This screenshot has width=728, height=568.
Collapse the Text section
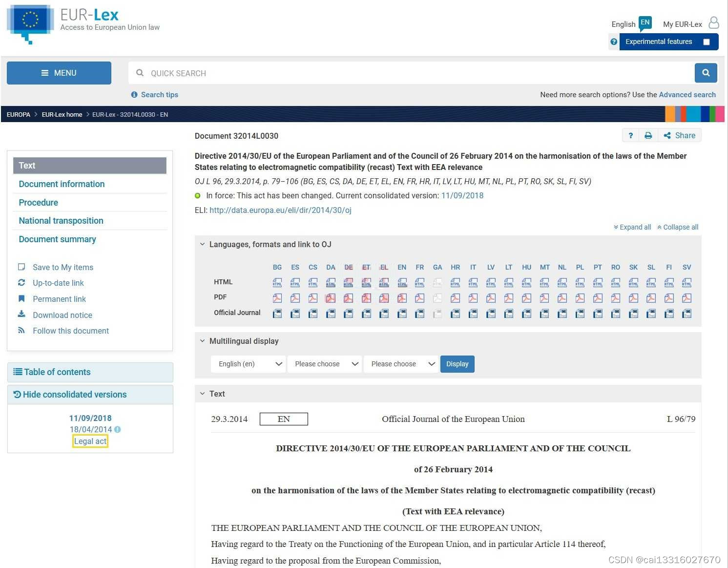coord(202,394)
